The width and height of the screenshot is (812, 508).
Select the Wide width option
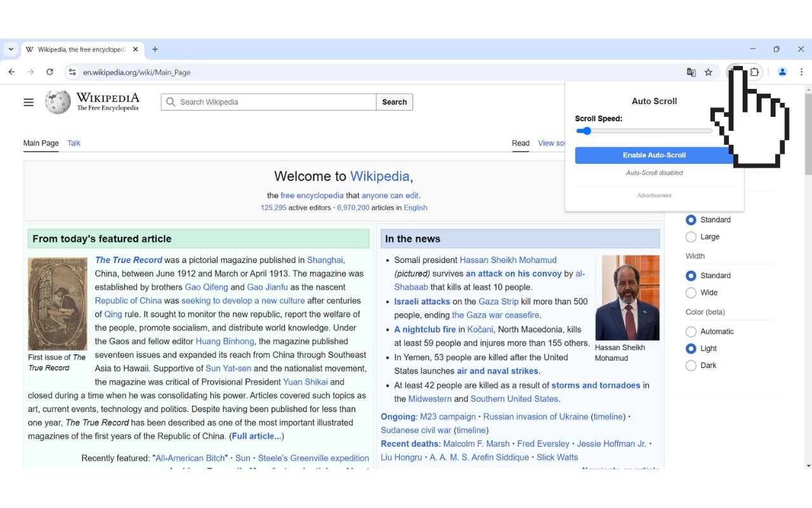pos(691,293)
